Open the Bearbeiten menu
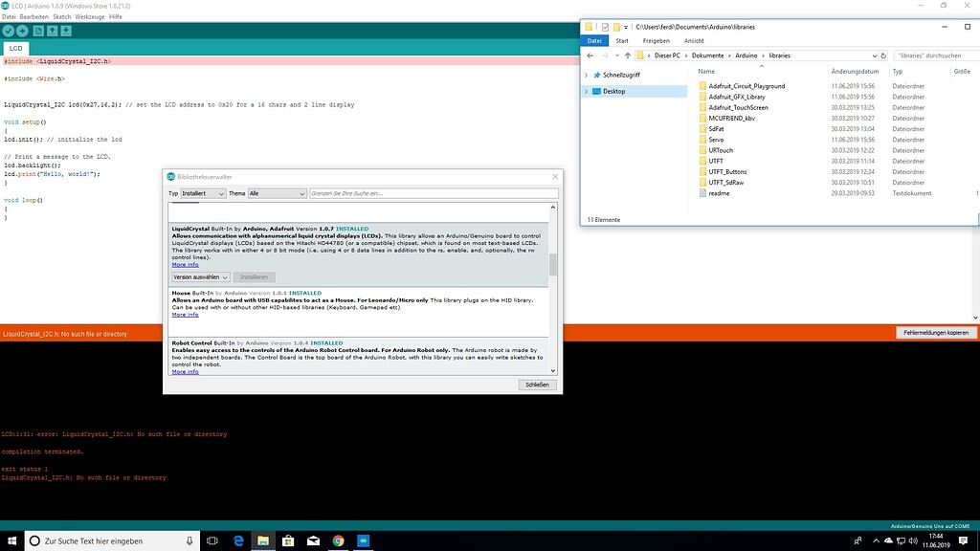The height and width of the screenshot is (551, 980). click(x=33, y=17)
